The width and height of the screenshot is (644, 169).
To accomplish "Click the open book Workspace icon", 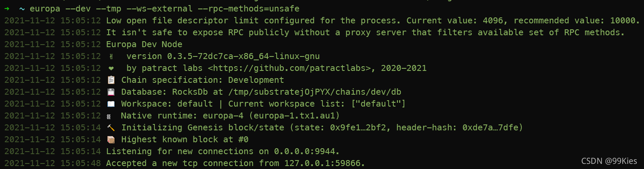I will tap(112, 104).
